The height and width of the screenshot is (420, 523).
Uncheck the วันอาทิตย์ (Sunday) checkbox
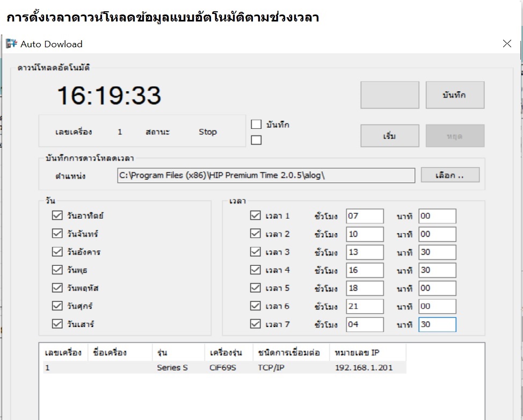click(57, 215)
